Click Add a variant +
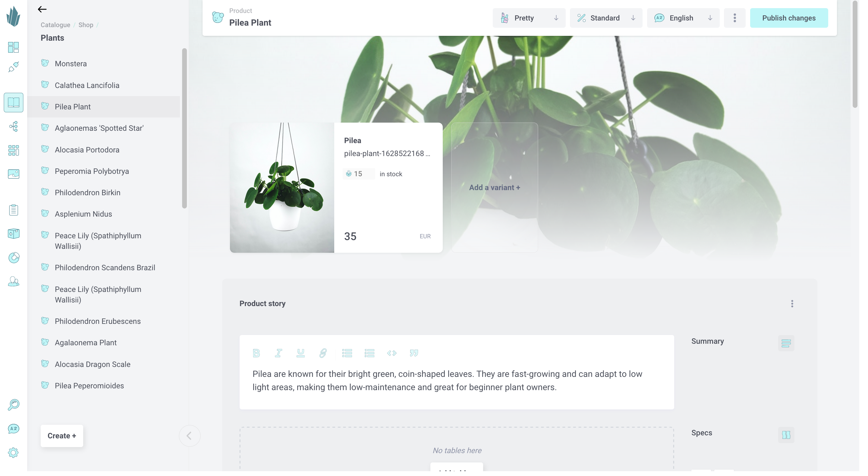The height and width of the screenshot is (476, 868). (494, 187)
